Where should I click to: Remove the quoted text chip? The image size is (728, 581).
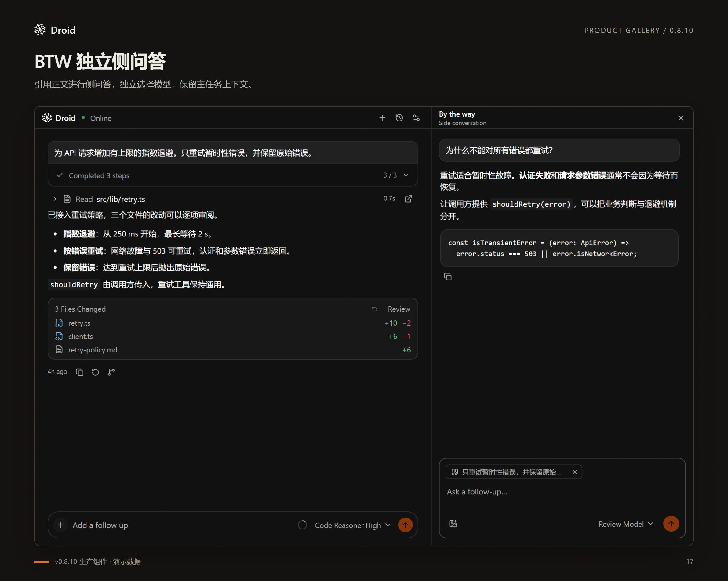(575, 472)
